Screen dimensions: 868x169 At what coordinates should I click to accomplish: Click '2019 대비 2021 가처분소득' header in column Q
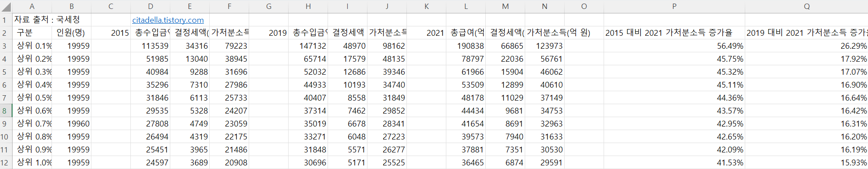click(807, 33)
